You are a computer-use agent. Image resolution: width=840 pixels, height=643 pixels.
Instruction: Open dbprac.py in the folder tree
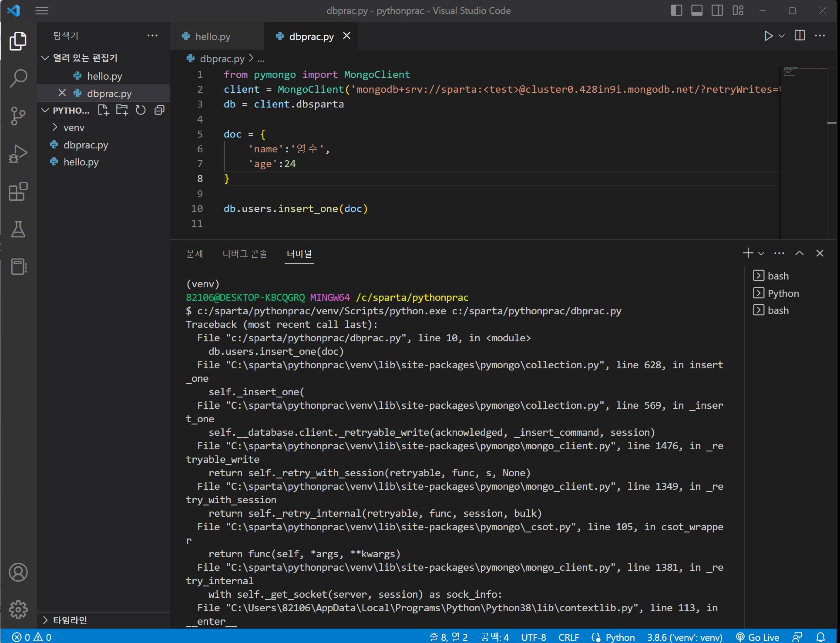point(86,145)
